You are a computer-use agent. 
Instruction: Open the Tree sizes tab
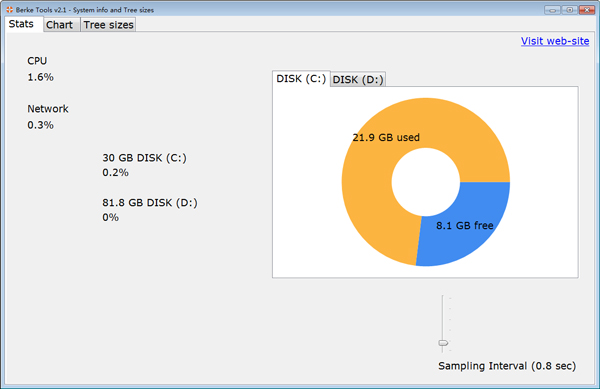(108, 25)
